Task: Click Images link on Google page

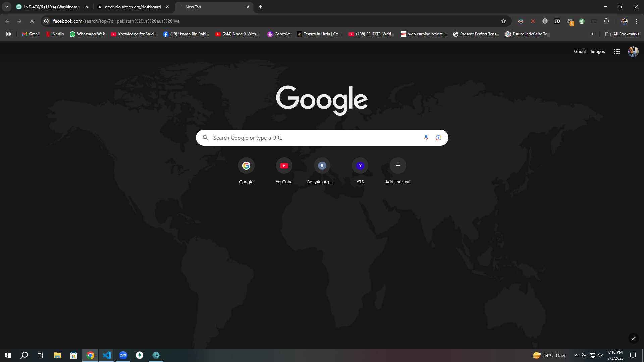Action: pos(598,51)
